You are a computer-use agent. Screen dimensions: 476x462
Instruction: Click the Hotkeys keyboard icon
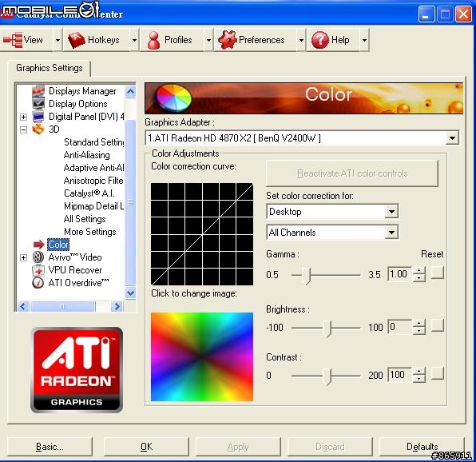[x=76, y=40]
